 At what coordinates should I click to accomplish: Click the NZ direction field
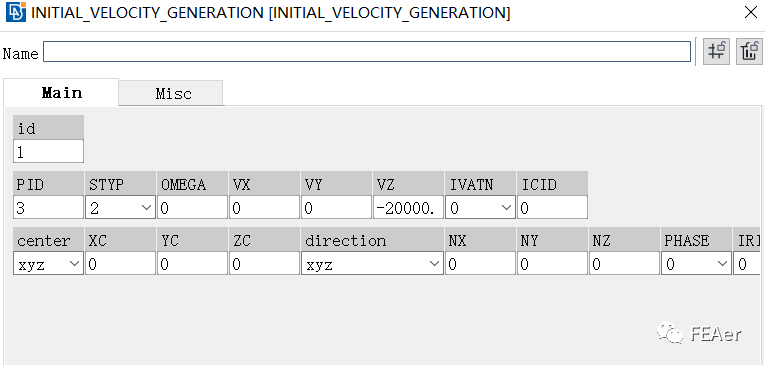click(624, 264)
